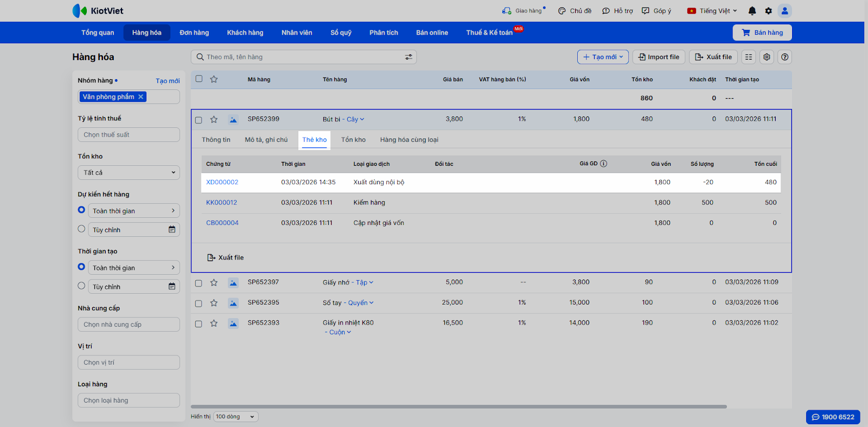868x427 pixels.
Task: Toggle the select-all header checkbox
Action: tap(199, 79)
